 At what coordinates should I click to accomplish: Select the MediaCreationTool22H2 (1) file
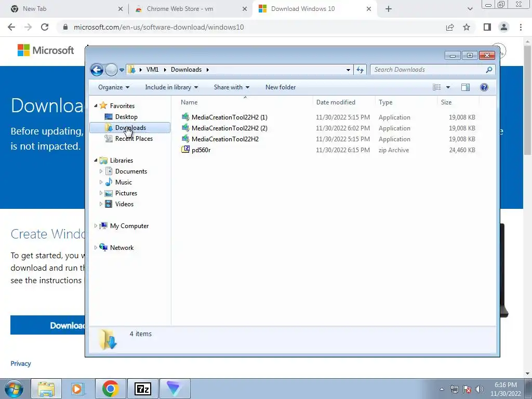pos(229,117)
